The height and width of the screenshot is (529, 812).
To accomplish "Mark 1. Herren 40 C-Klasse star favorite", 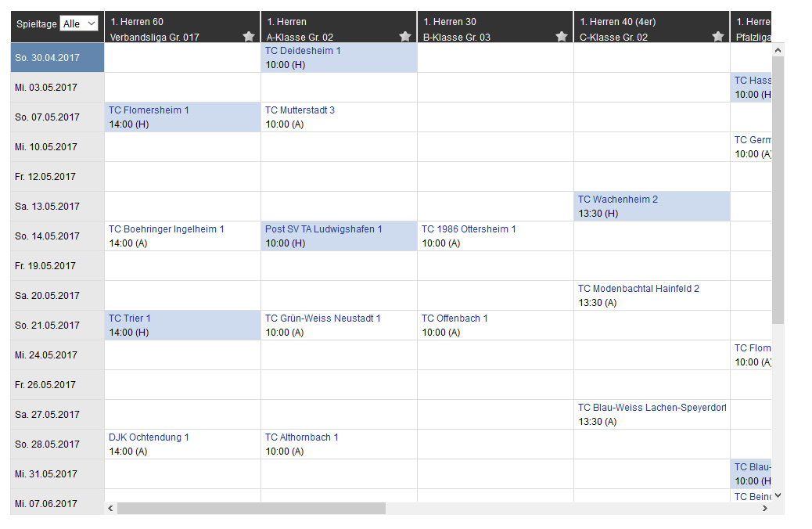I will (718, 36).
